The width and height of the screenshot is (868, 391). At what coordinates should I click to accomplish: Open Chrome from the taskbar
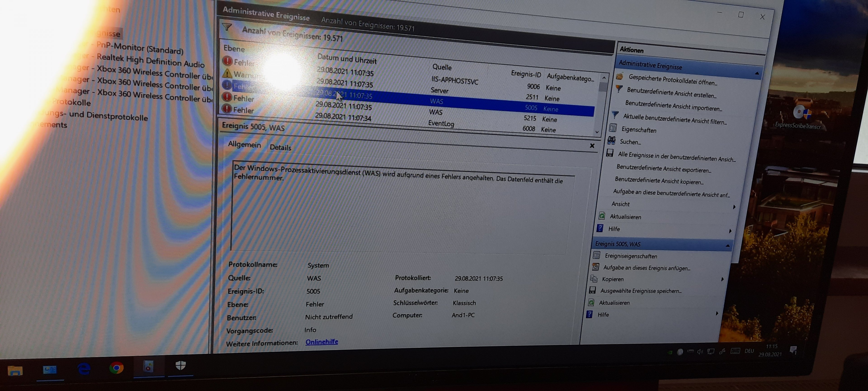point(116,368)
